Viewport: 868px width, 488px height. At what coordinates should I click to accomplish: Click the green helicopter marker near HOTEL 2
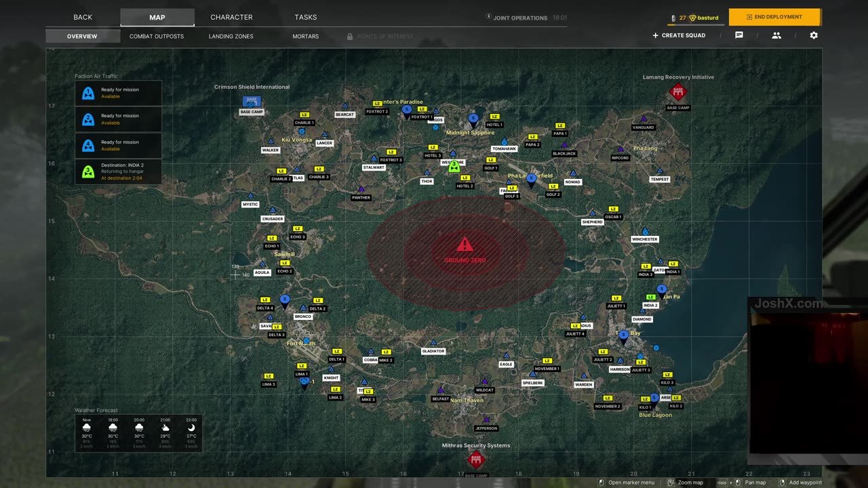click(x=454, y=166)
